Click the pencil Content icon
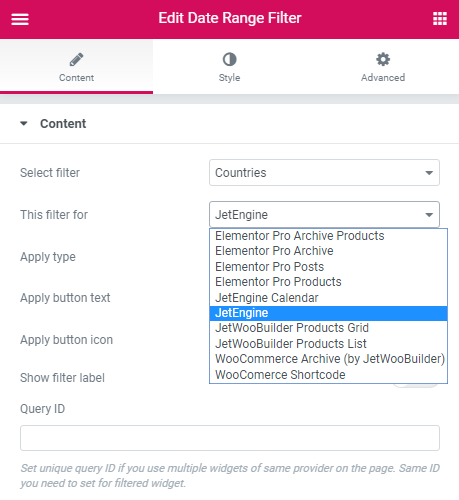Viewport: 459px width, 500px height. (76, 60)
